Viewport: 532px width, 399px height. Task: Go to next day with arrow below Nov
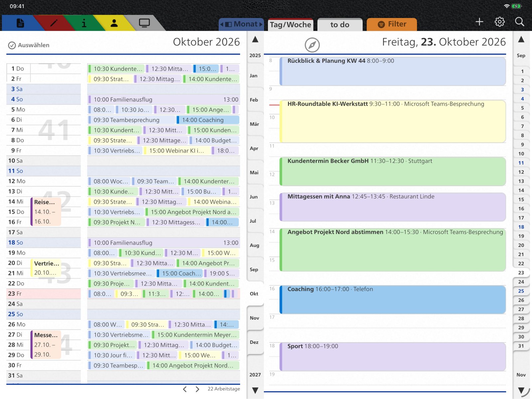(521, 390)
